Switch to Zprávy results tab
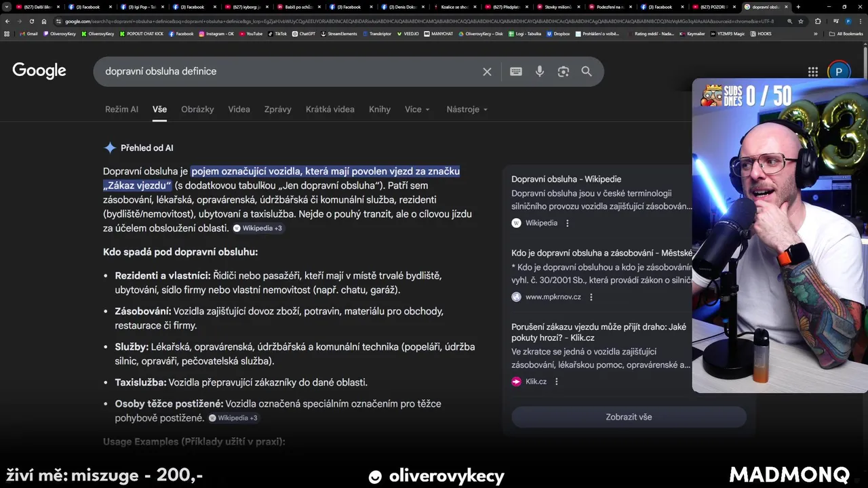The height and width of the screenshot is (488, 868). (277, 109)
